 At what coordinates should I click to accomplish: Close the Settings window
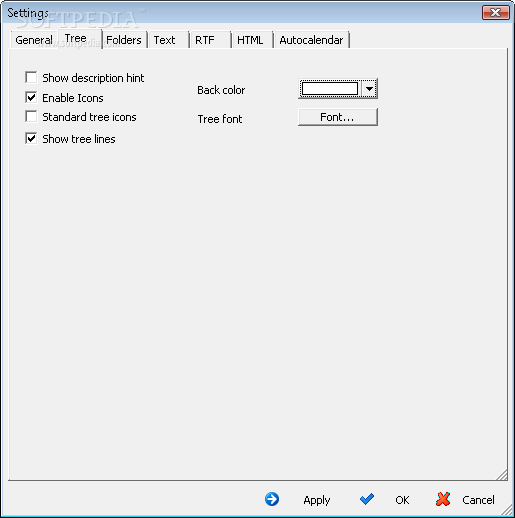point(495,13)
